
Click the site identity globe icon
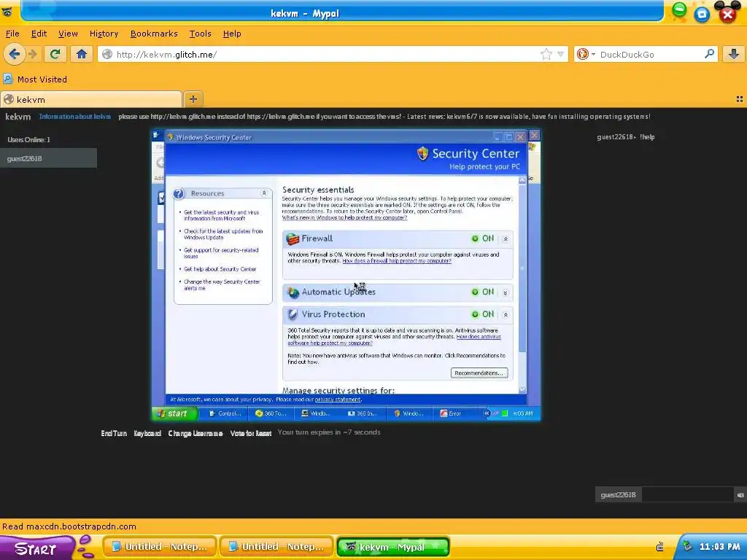(108, 54)
